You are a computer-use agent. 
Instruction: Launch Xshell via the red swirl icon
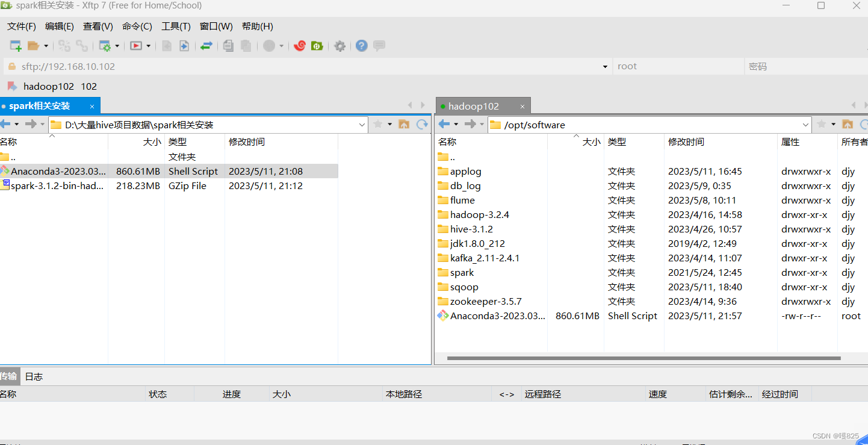click(x=300, y=46)
